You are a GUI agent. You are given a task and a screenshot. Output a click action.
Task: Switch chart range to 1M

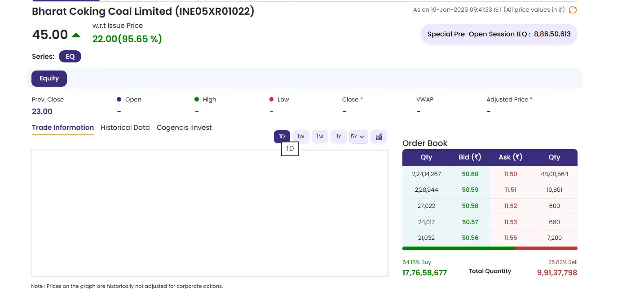[x=320, y=137]
